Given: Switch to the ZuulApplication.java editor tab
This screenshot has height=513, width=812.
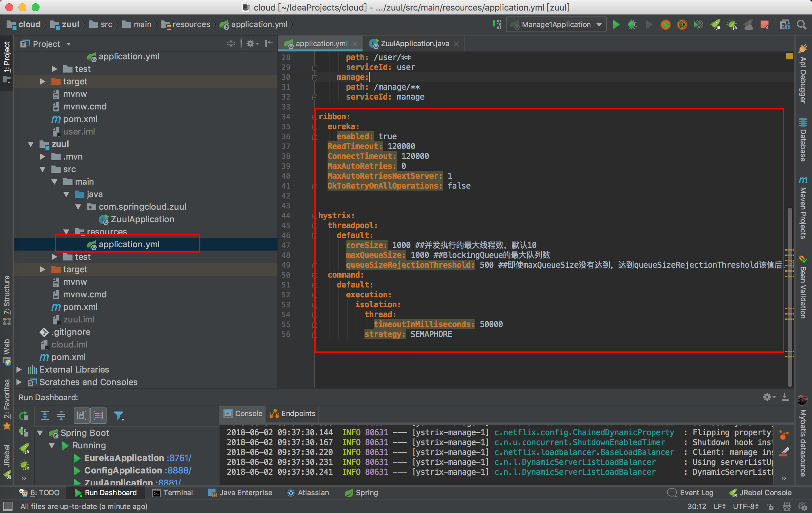Looking at the screenshot, I should point(415,44).
